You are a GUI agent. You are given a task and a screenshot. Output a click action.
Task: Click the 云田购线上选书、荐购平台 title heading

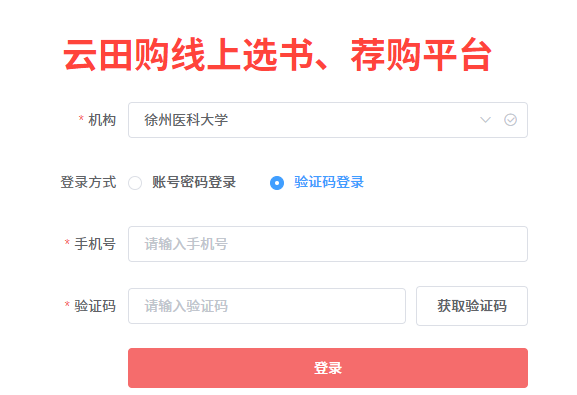click(x=277, y=55)
